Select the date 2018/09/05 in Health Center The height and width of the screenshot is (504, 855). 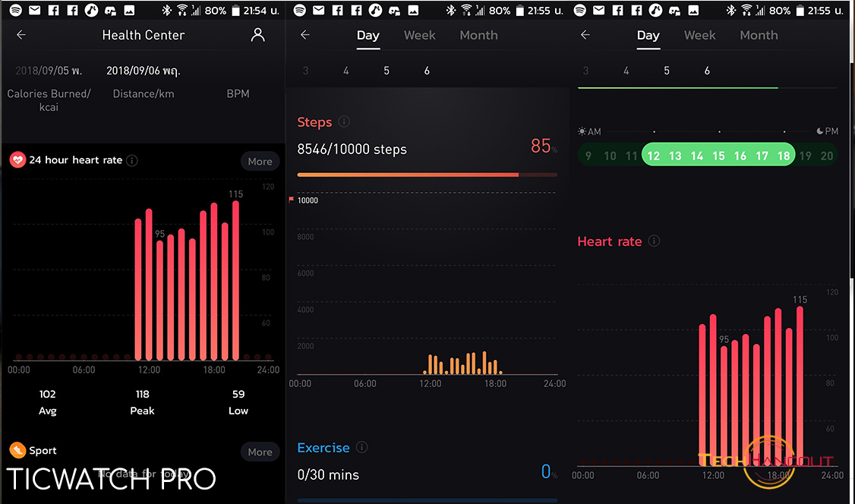[49, 71]
